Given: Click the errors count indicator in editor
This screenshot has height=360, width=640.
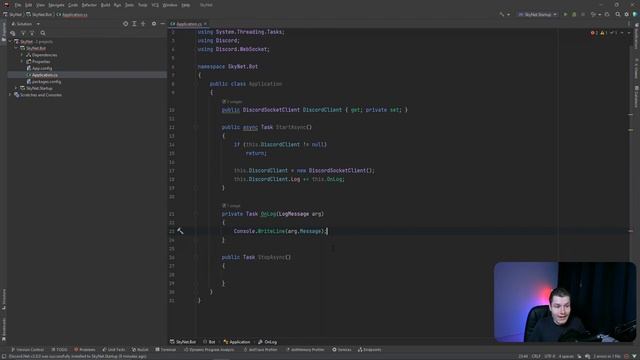Looking at the screenshot, I should point(594,33).
